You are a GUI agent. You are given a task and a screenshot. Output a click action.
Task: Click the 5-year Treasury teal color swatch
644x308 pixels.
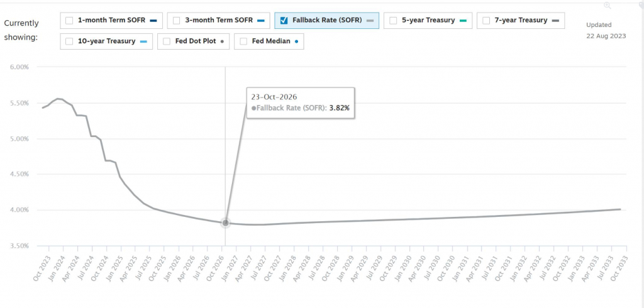click(463, 21)
